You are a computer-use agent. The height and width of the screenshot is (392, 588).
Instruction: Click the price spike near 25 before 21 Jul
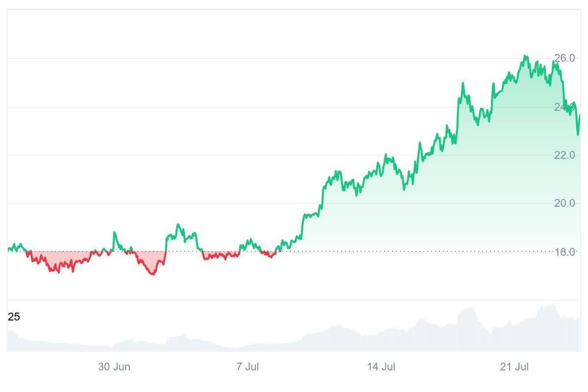[463, 84]
